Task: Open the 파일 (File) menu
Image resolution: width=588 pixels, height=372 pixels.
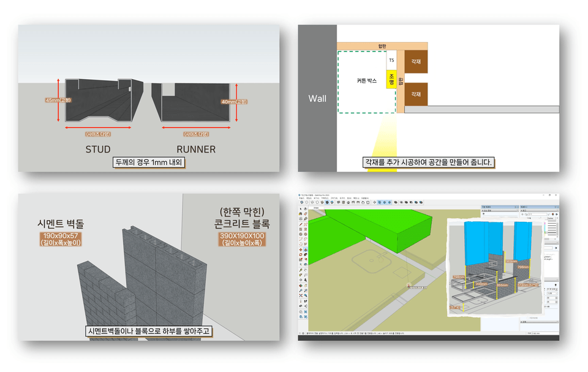Action: tap(301, 198)
